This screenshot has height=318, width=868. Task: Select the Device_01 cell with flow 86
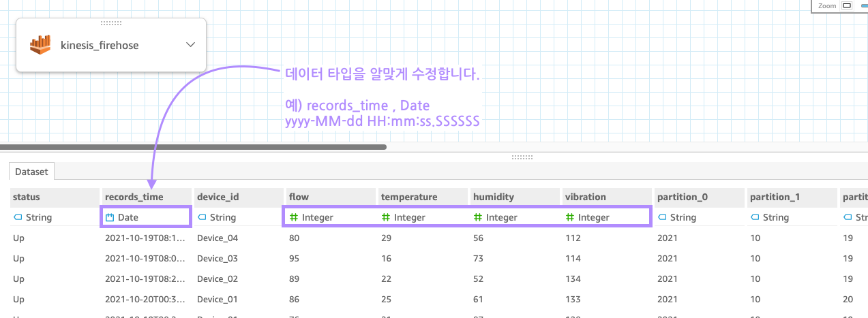217,299
